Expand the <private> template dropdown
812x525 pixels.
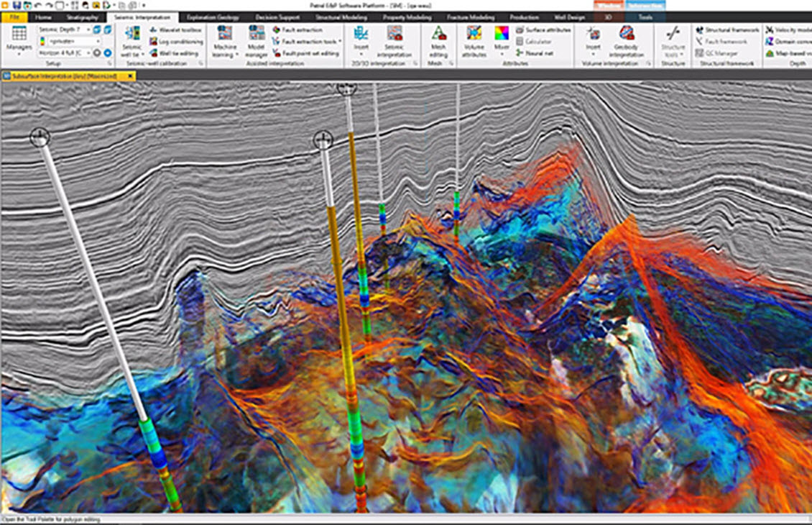click(x=98, y=41)
